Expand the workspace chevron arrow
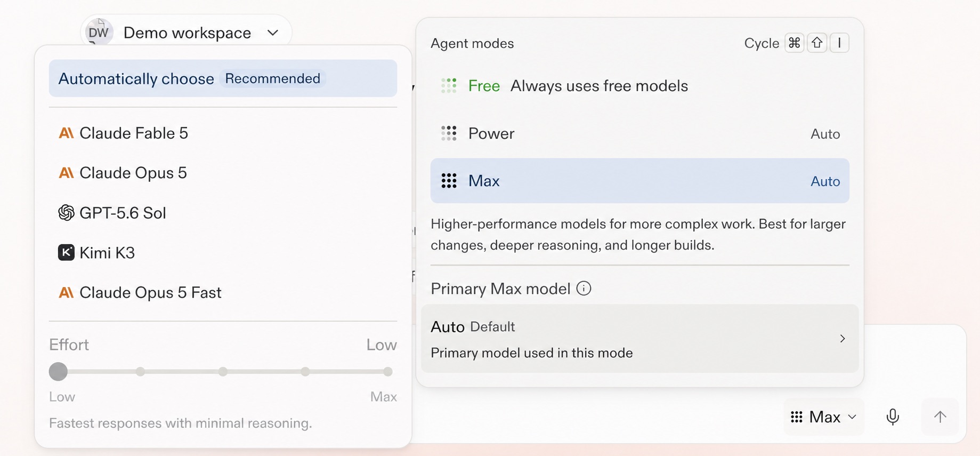 click(273, 33)
